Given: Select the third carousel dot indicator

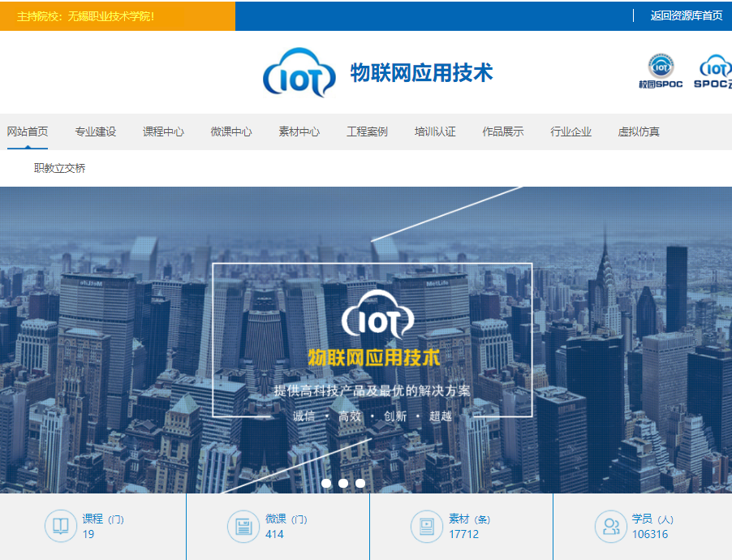Looking at the screenshot, I should [x=360, y=483].
